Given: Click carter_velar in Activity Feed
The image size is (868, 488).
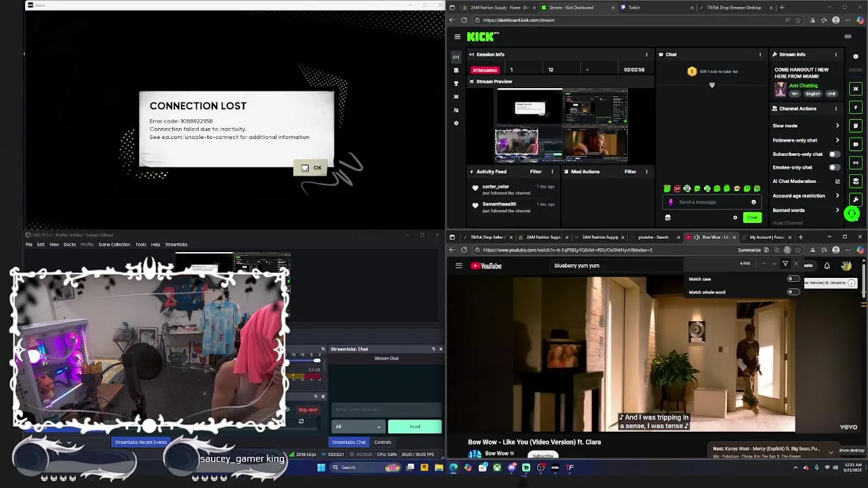Looking at the screenshot, I should click(496, 186).
